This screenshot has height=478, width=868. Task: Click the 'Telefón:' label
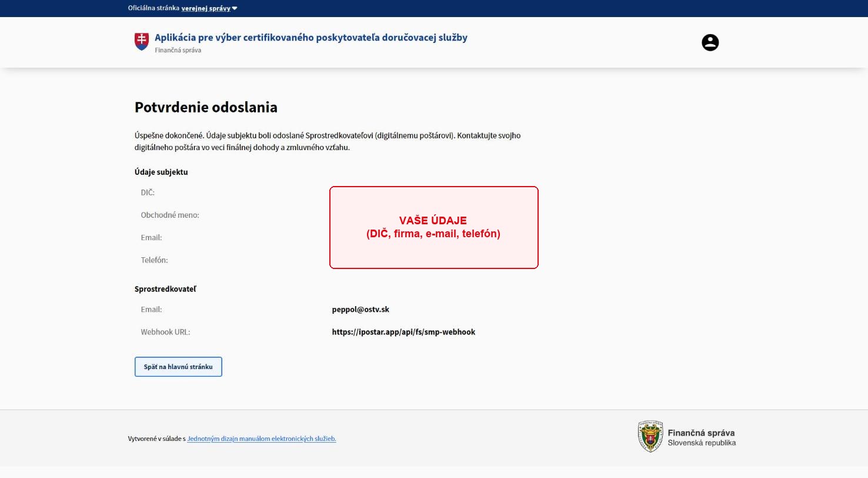[155, 260]
